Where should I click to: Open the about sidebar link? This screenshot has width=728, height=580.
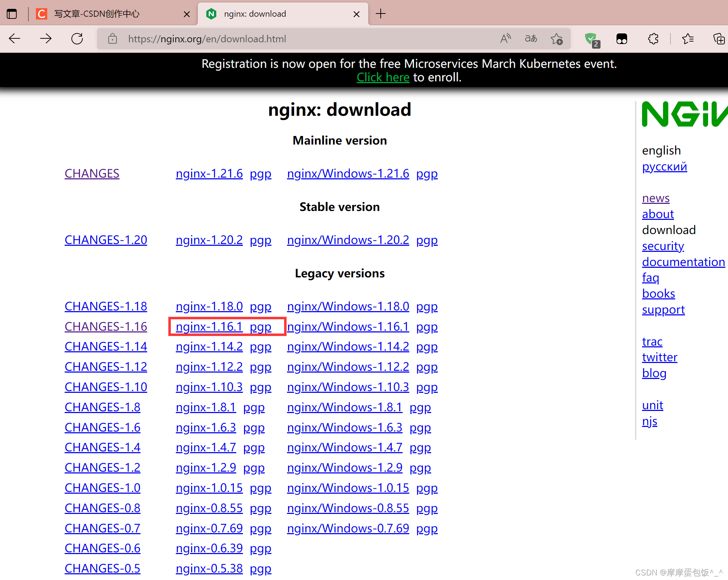coord(658,214)
